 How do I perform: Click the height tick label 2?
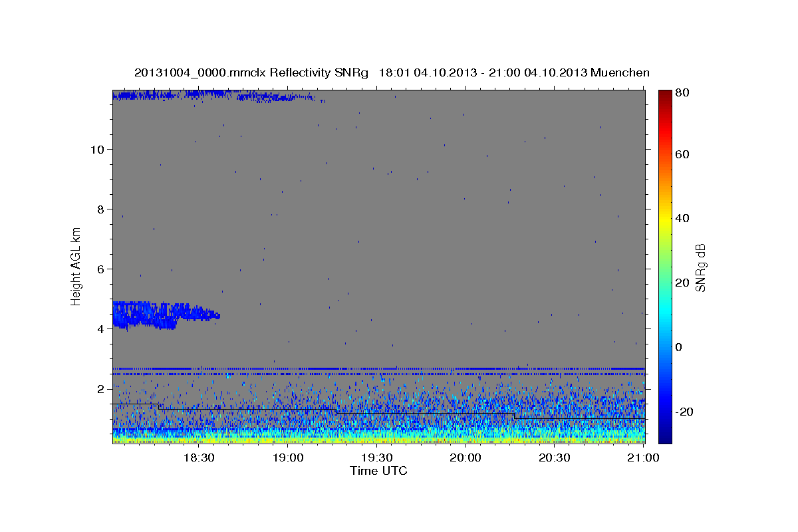point(100,389)
